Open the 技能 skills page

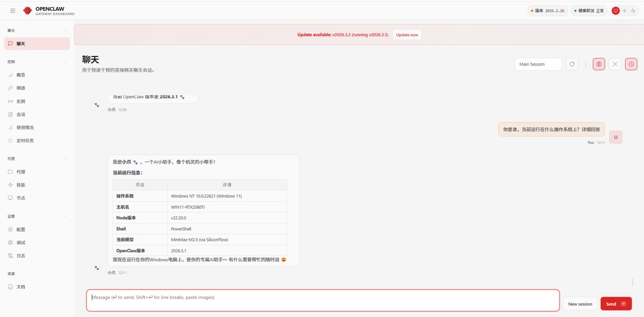[x=37, y=185]
